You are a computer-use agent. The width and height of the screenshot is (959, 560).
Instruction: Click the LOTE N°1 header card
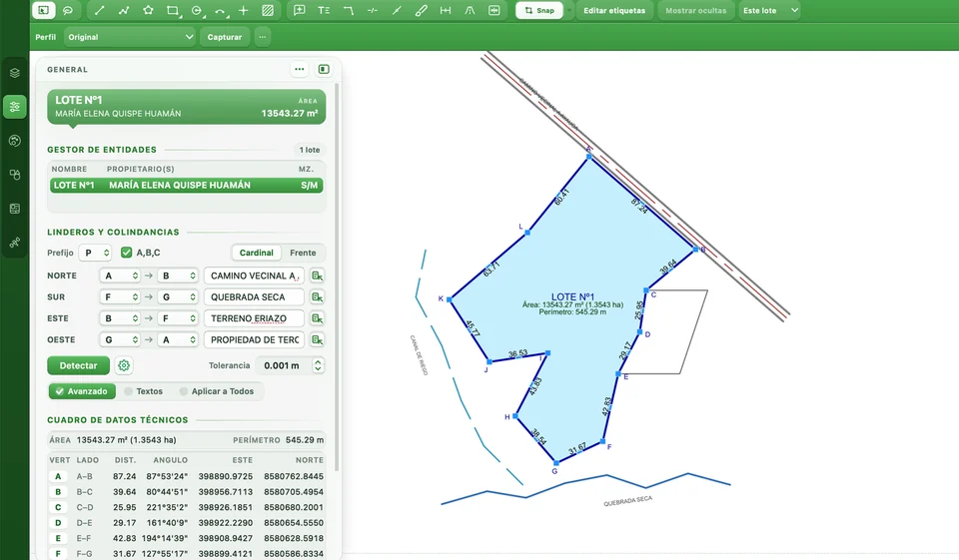pos(186,107)
